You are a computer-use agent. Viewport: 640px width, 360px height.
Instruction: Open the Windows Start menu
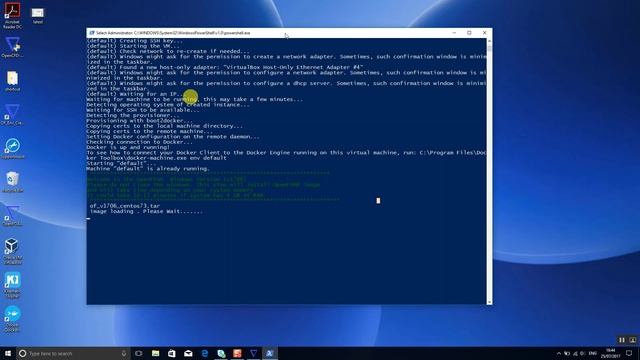(7, 353)
